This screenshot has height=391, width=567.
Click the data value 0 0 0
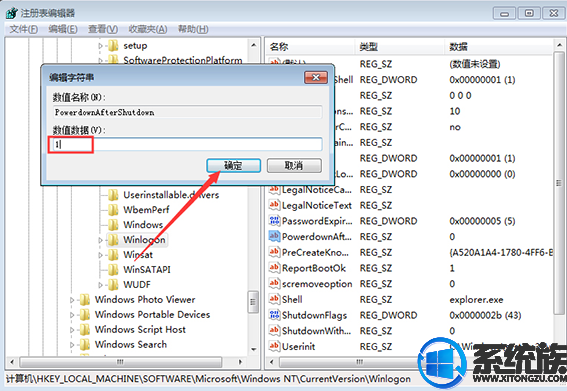click(460, 95)
